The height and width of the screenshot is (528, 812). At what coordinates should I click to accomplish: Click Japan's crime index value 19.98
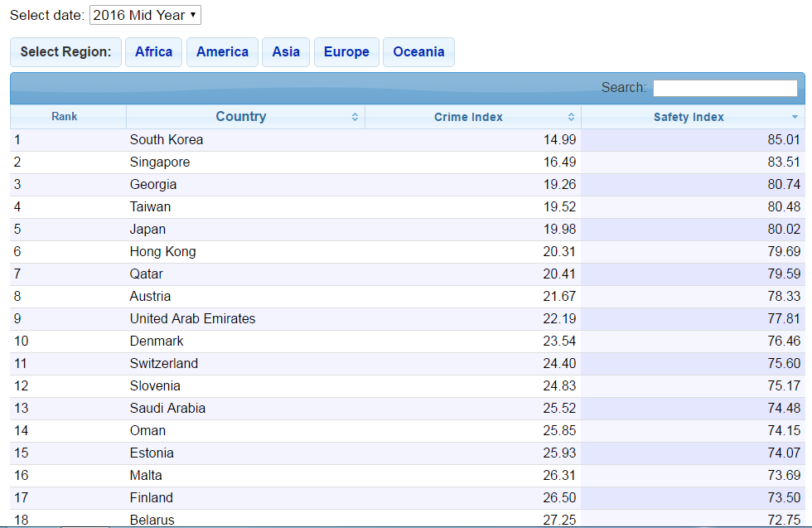(x=559, y=230)
